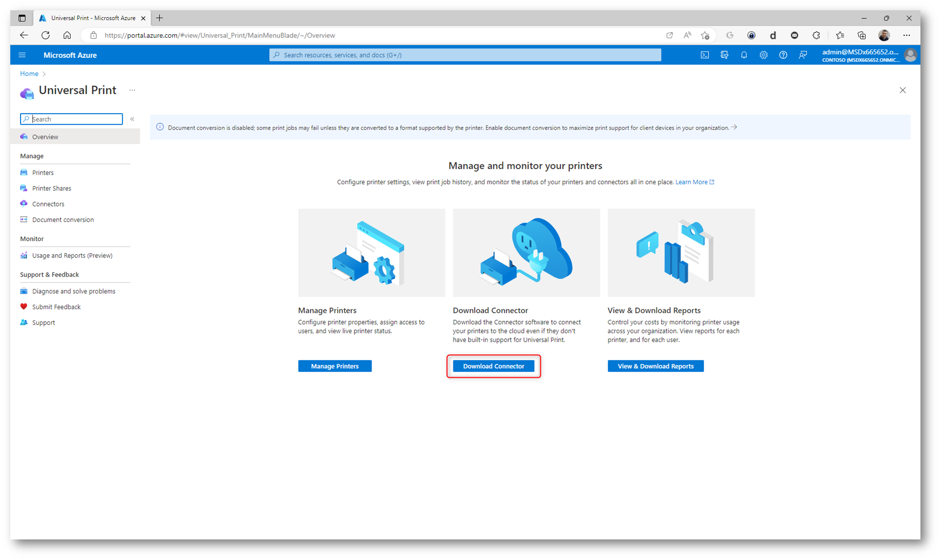Open the Azure portal hamburger menu

(x=22, y=55)
